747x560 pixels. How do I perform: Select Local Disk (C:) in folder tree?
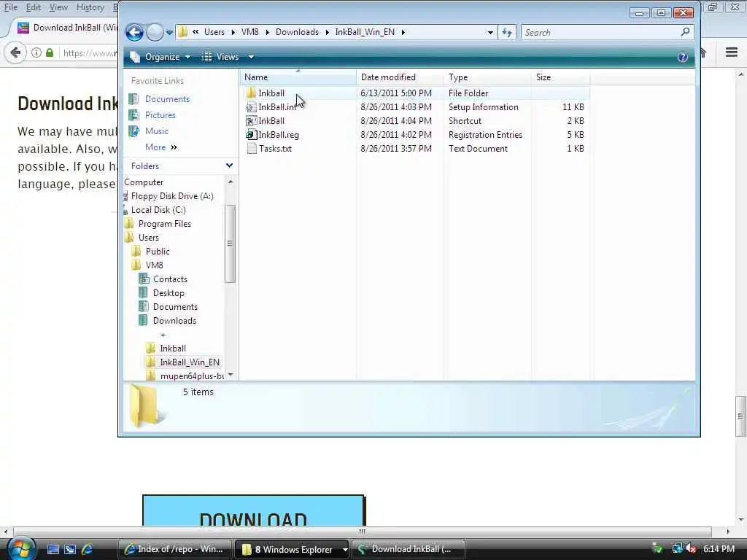(x=158, y=210)
